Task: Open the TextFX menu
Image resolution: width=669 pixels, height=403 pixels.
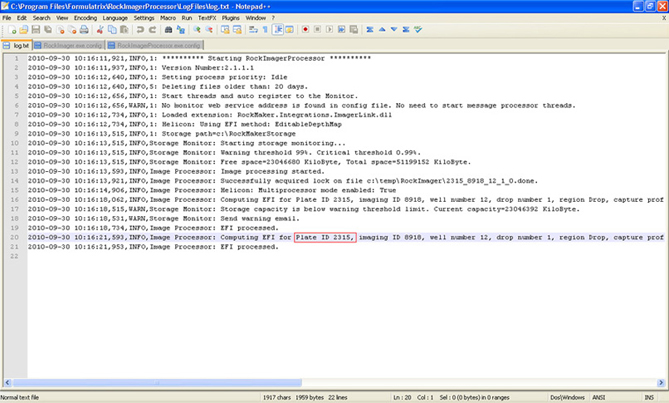Action: 207,18
